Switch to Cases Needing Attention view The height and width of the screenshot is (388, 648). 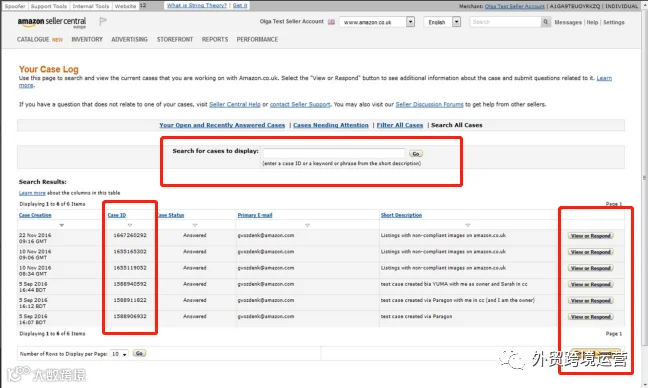(331, 125)
